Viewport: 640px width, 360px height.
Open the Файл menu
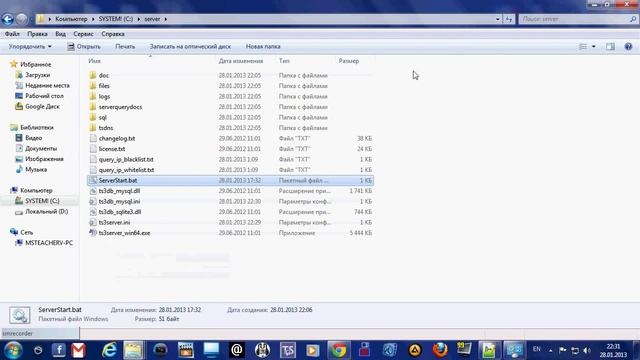[x=12, y=34]
